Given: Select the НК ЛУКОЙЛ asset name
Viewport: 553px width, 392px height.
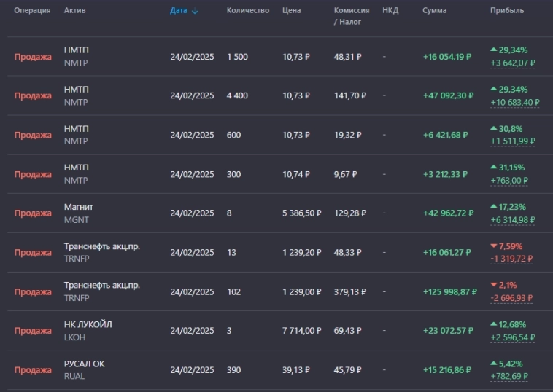Looking at the screenshot, I should (x=88, y=324).
